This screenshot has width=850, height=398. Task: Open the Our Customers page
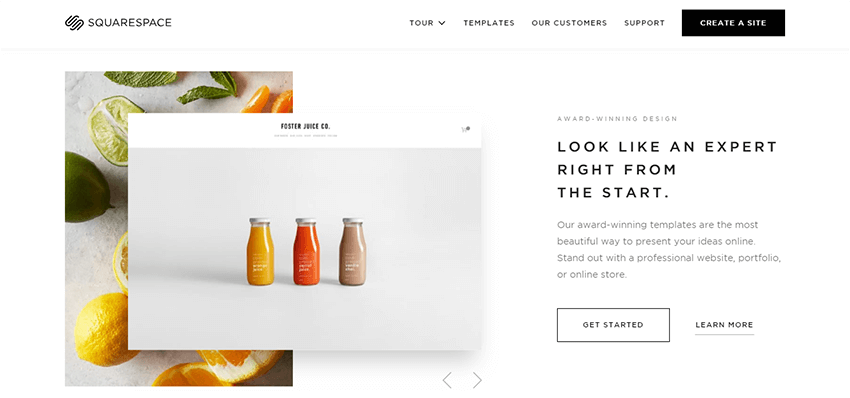pos(569,23)
